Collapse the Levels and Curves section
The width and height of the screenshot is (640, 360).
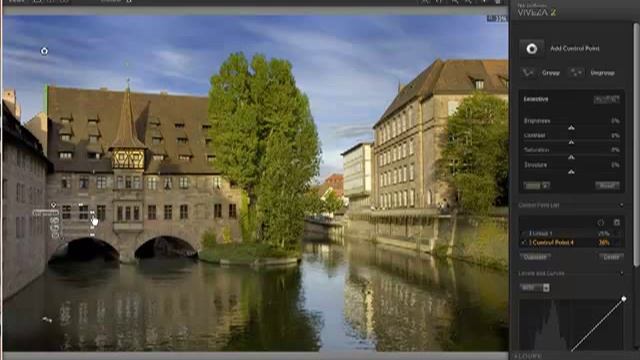pos(621,273)
